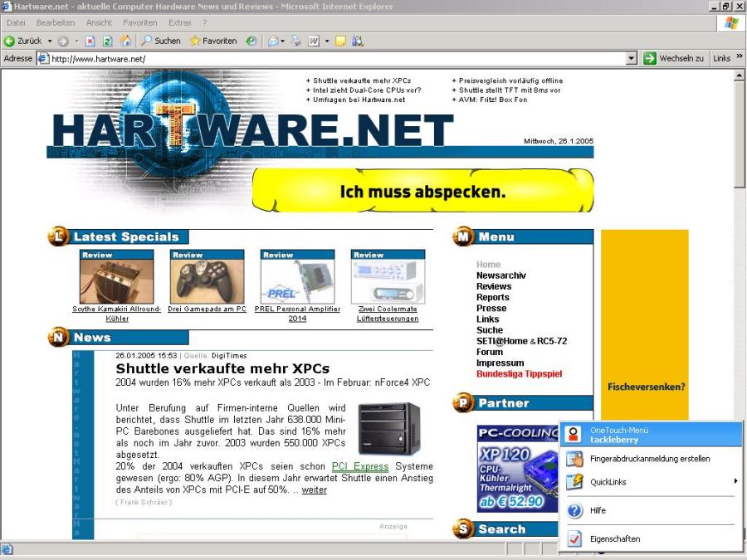Click the fingerprint enrollment hand icon
The image size is (747, 560).
pyautogui.click(x=574, y=459)
